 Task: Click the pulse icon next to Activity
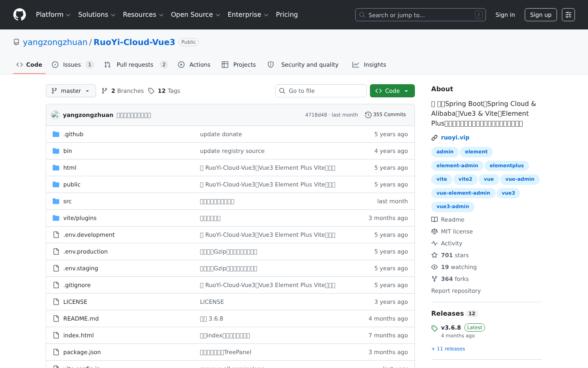click(x=434, y=243)
